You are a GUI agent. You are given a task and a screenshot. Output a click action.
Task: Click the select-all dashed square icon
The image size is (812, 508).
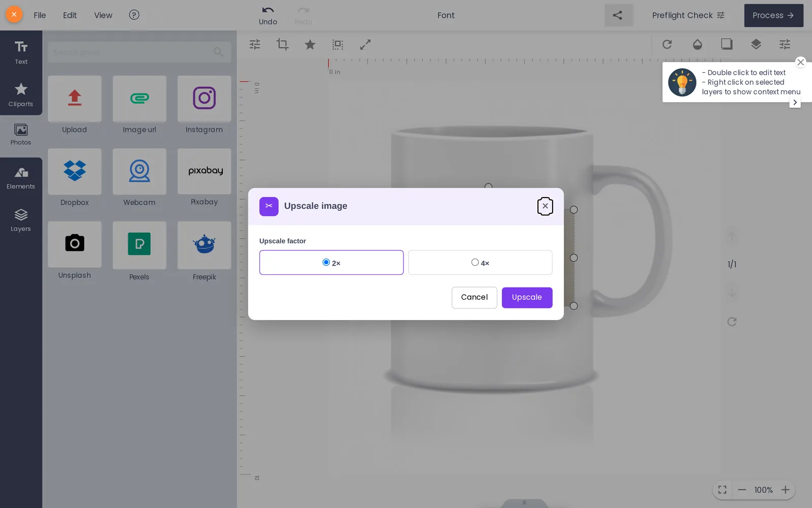tap(337, 44)
